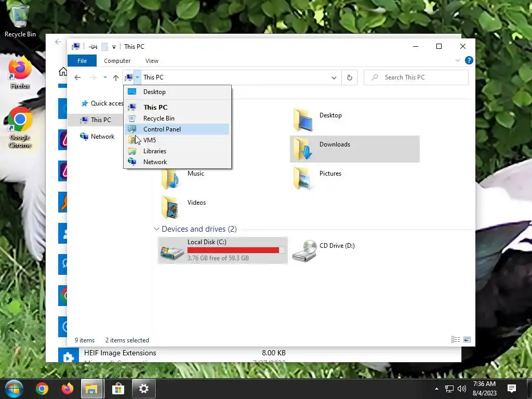The width and height of the screenshot is (532, 399).
Task: Open network tray icon
Action: 449,389
